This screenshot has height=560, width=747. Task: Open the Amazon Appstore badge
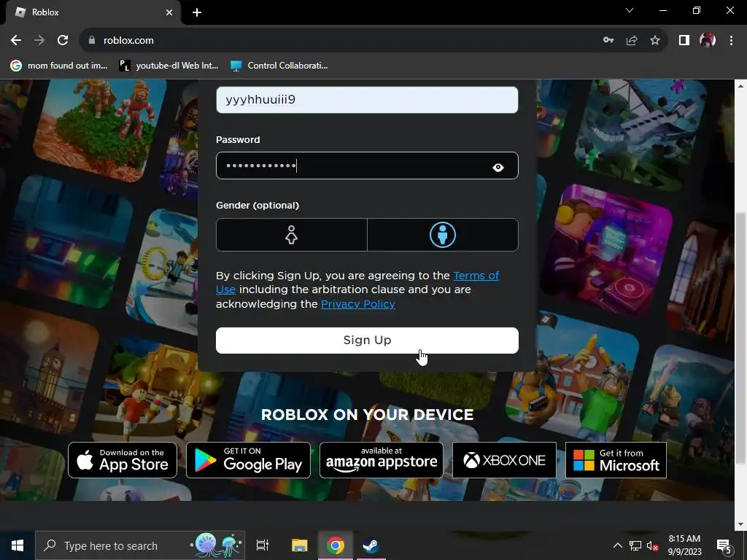tap(381, 460)
